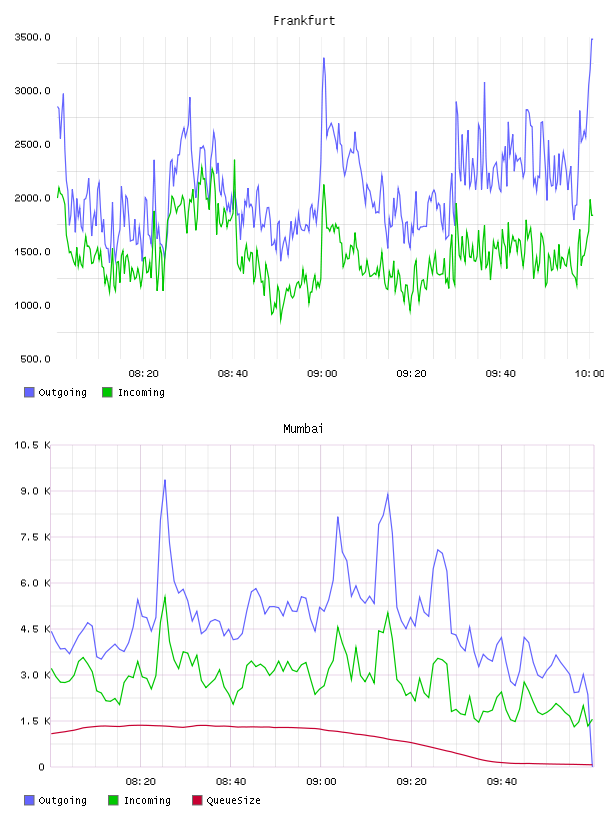The width and height of the screenshot is (608, 816).
Task: Click the 08:20 time label on Frankfurt chart
Action: click(x=143, y=373)
